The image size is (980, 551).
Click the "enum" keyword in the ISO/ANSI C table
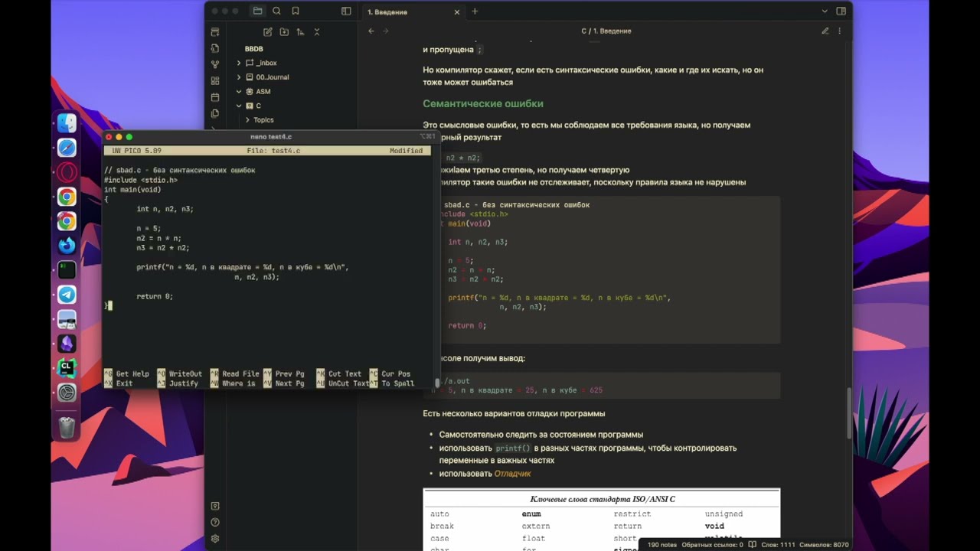531,514
